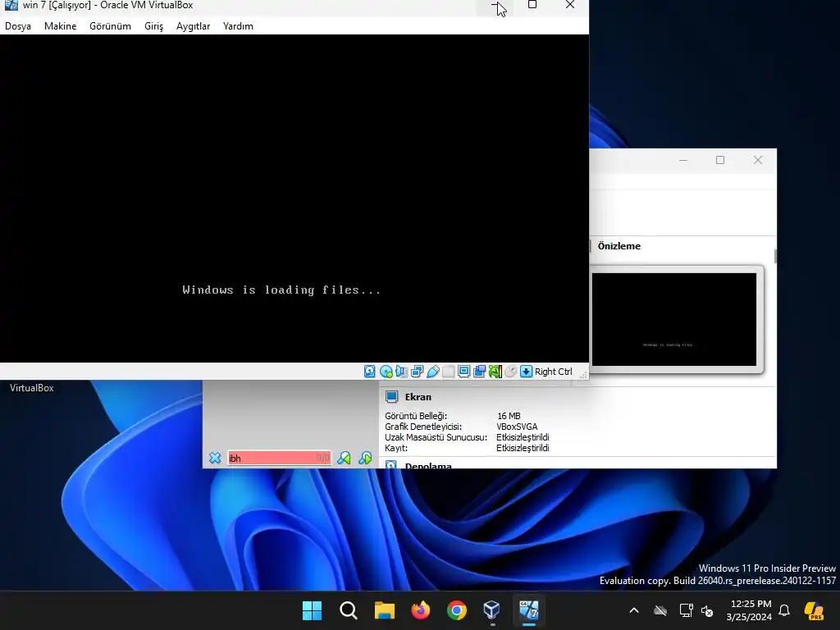
Task: Open the Yardım menu
Action: pyautogui.click(x=238, y=26)
